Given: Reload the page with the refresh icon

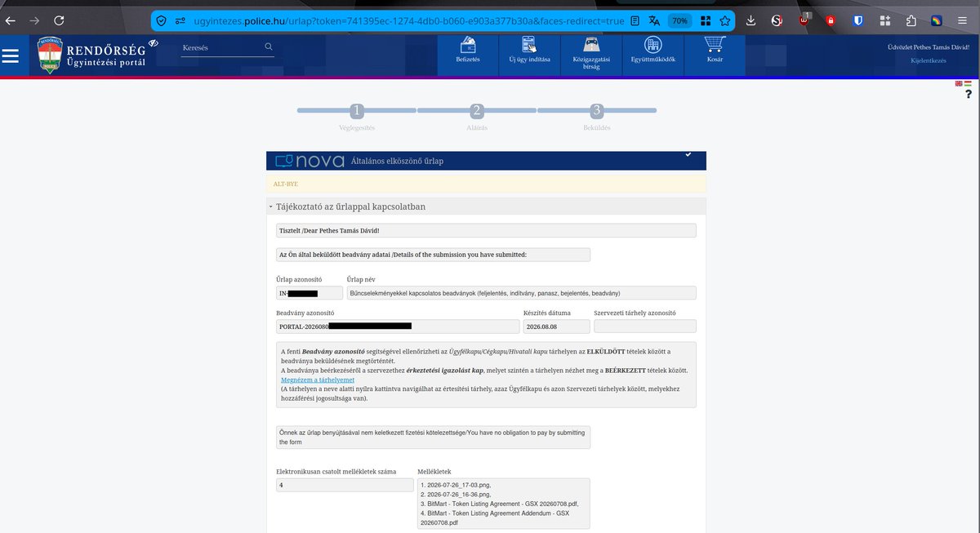Looking at the screenshot, I should pos(59,20).
